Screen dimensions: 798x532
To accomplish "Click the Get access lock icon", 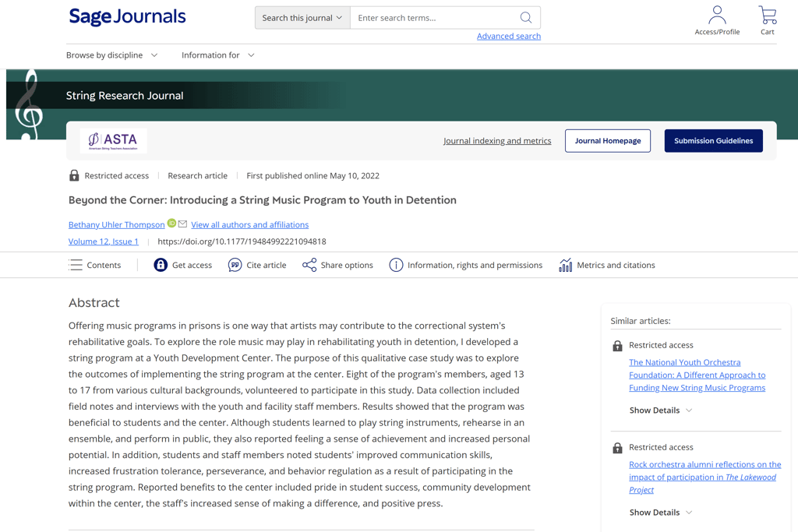I will (x=161, y=265).
